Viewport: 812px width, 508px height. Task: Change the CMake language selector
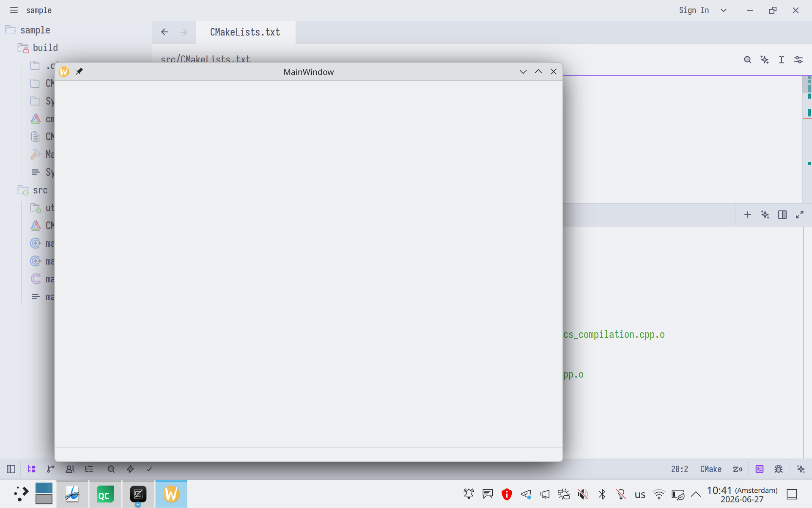710,469
